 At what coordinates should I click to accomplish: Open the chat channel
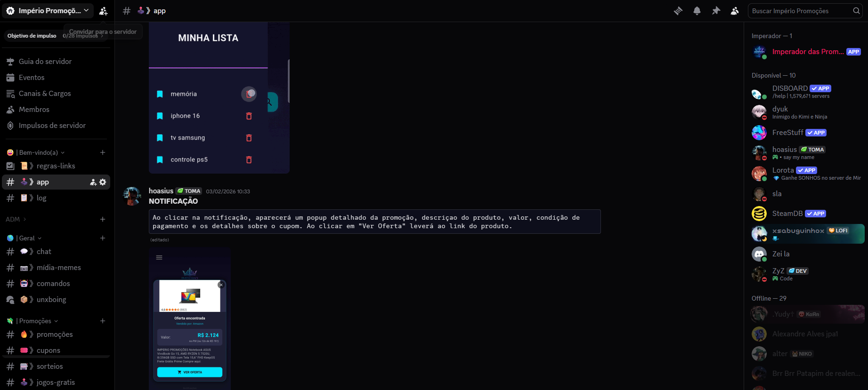(x=56, y=252)
